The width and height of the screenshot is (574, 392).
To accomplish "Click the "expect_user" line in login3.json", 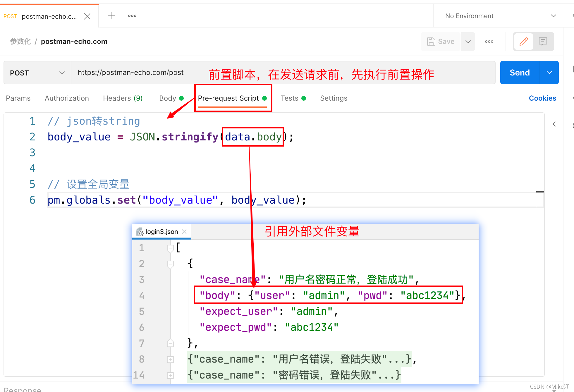I will click(269, 312).
